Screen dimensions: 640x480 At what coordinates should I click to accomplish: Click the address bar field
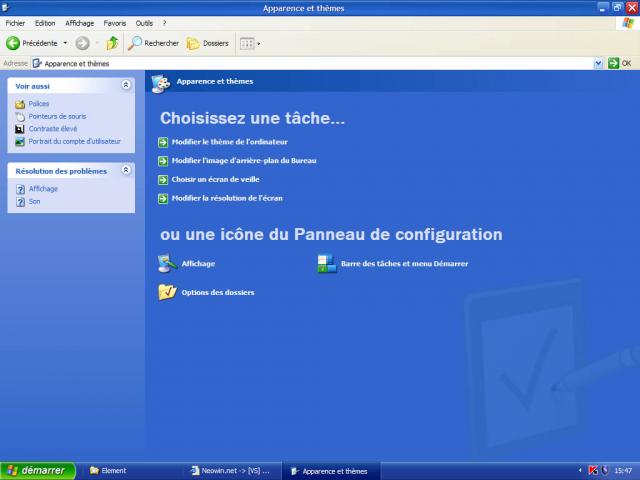[312, 63]
